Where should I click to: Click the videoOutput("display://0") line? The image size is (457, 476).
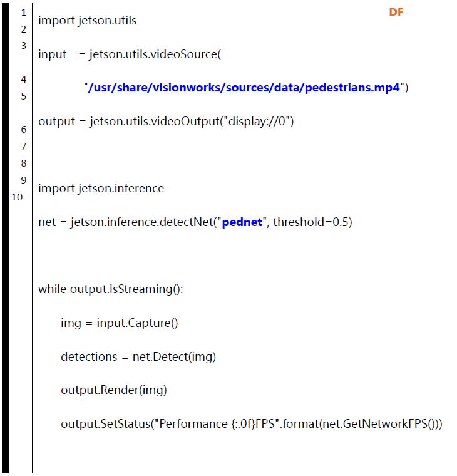166,122
